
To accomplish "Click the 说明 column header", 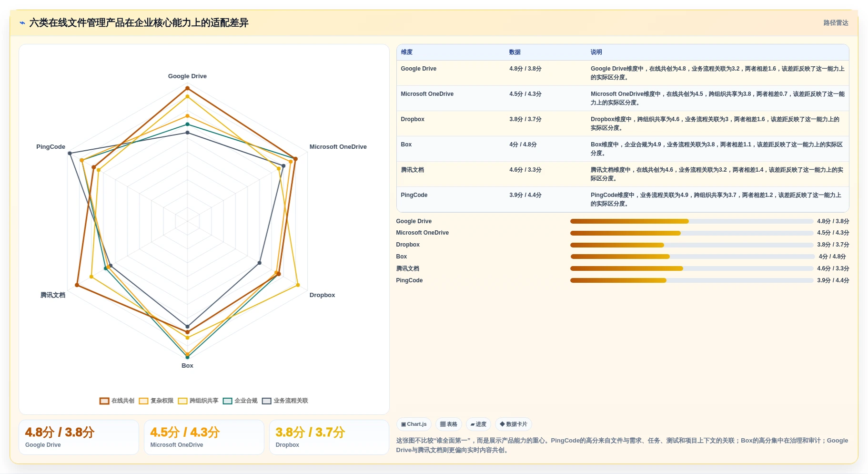I will pyautogui.click(x=596, y=52).
